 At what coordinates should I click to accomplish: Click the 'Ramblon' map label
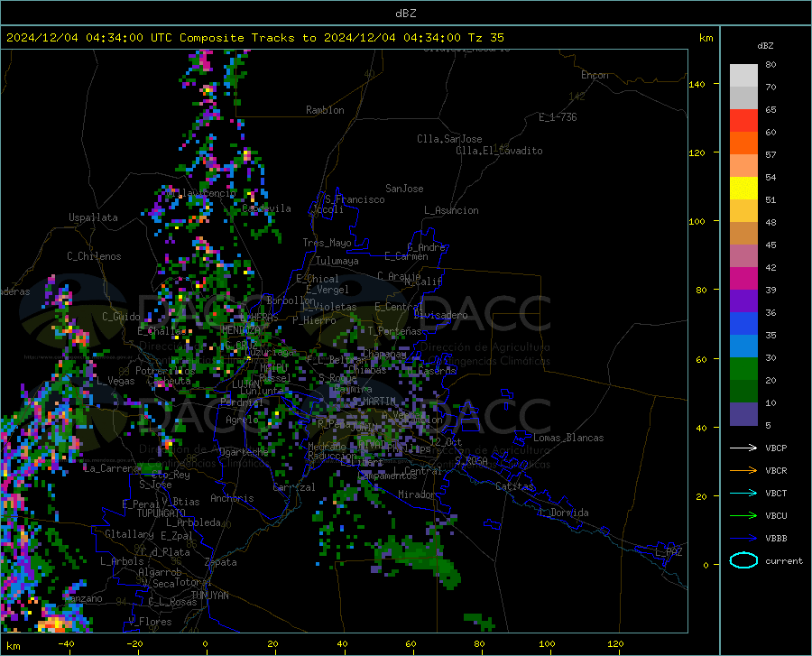click(325, 110)
